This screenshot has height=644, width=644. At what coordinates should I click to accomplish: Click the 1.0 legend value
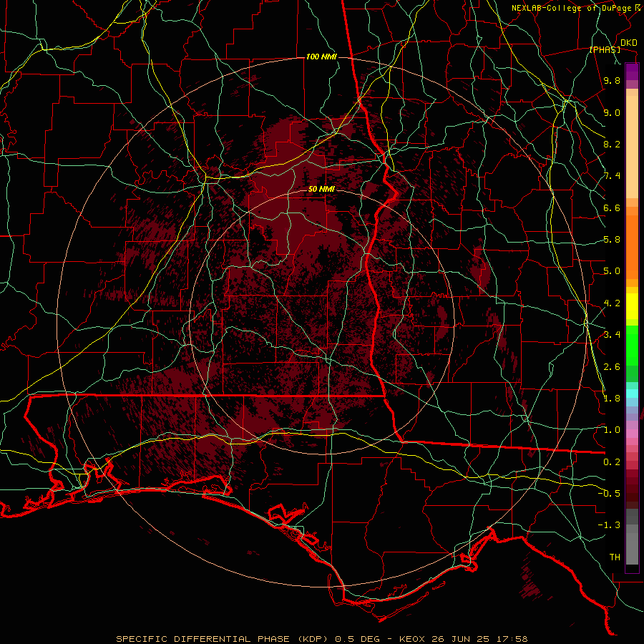[612, 430]
